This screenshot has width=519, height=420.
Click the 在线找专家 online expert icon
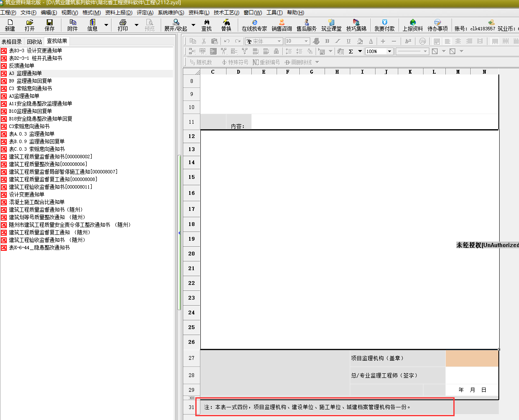coord(254,25)
